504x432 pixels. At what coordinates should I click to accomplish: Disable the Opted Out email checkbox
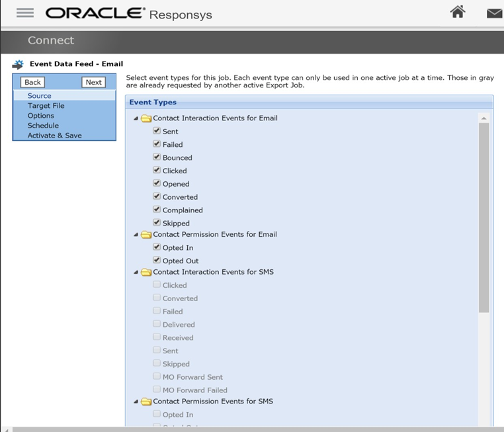point(157,260)
